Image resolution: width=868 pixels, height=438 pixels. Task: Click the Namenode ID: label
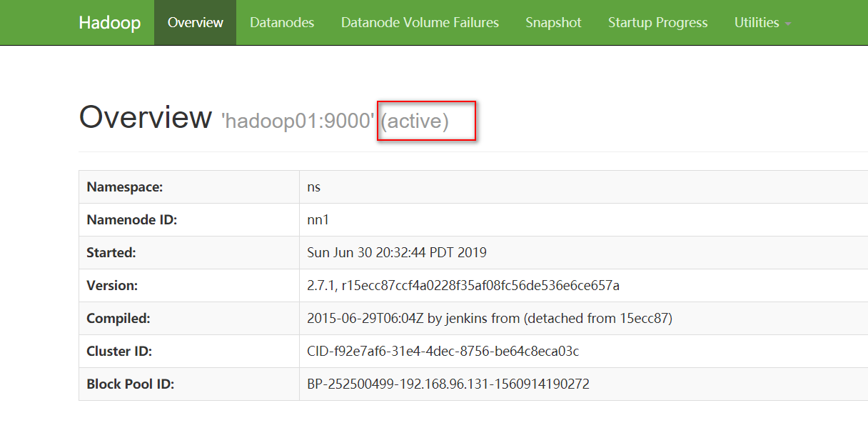[131, 220]
